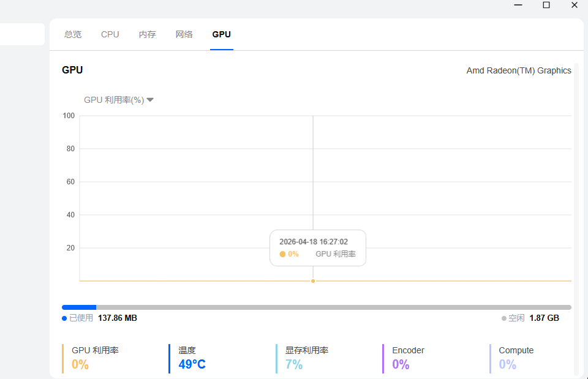Click the blue 已使用 legend dot

pos(64,318)
